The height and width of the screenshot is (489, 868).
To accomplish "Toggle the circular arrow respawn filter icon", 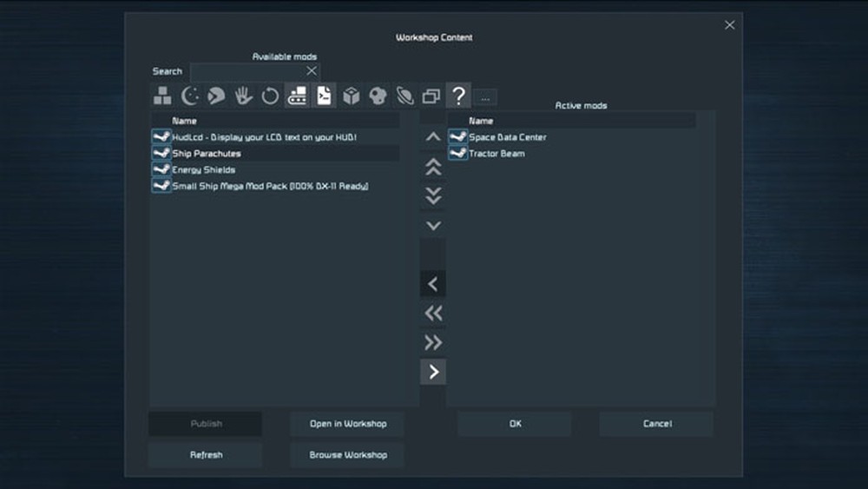I will (270, 96).
